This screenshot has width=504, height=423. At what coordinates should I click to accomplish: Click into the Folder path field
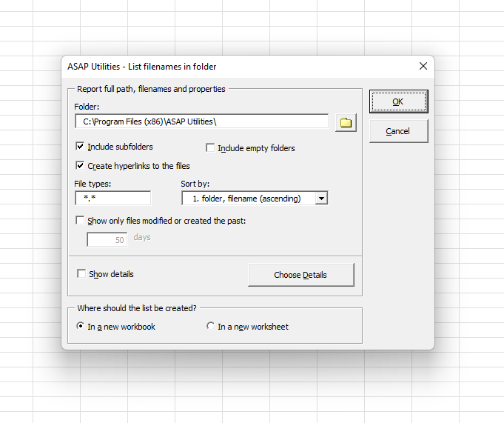pos(202,121)
